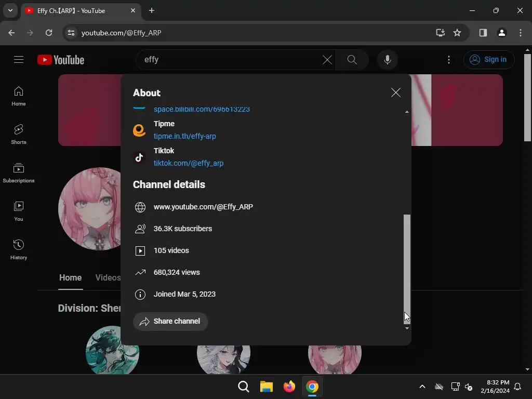Open Windows taskbar search
Viewport: 532px width, 399px height.
pos(243,387)
